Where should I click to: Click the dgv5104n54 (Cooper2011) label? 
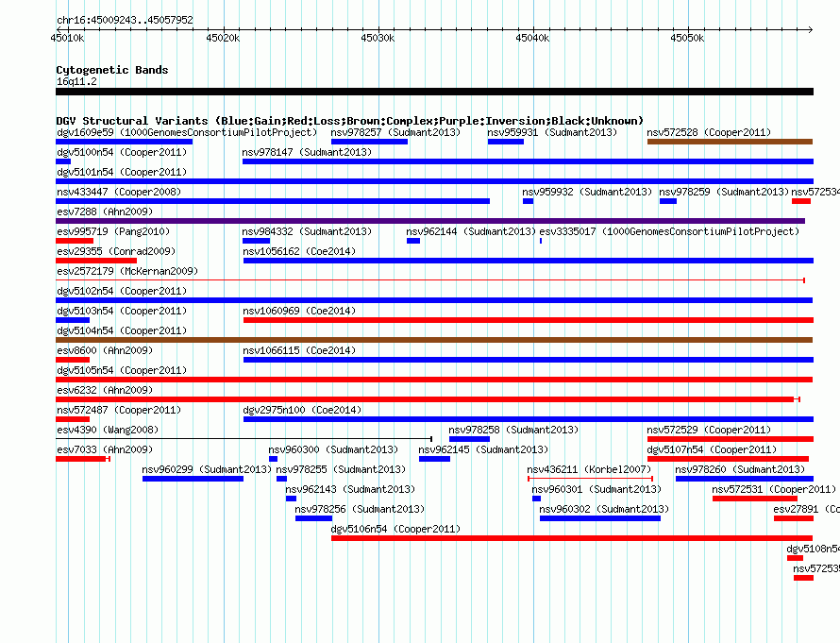coord(122,330)
